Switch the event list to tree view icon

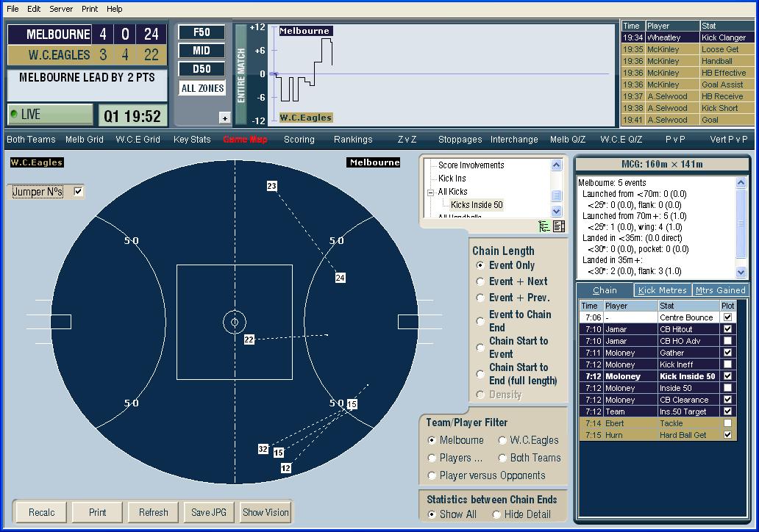click(x=544, y=226)
